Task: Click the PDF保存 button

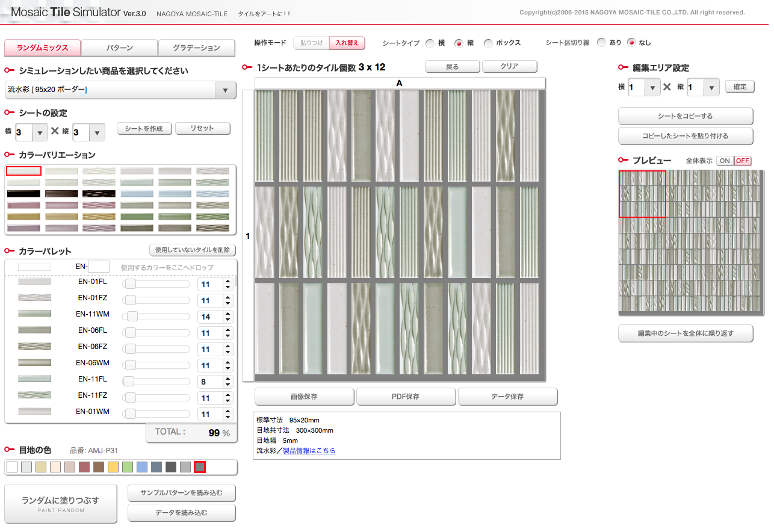Action: 406,397
